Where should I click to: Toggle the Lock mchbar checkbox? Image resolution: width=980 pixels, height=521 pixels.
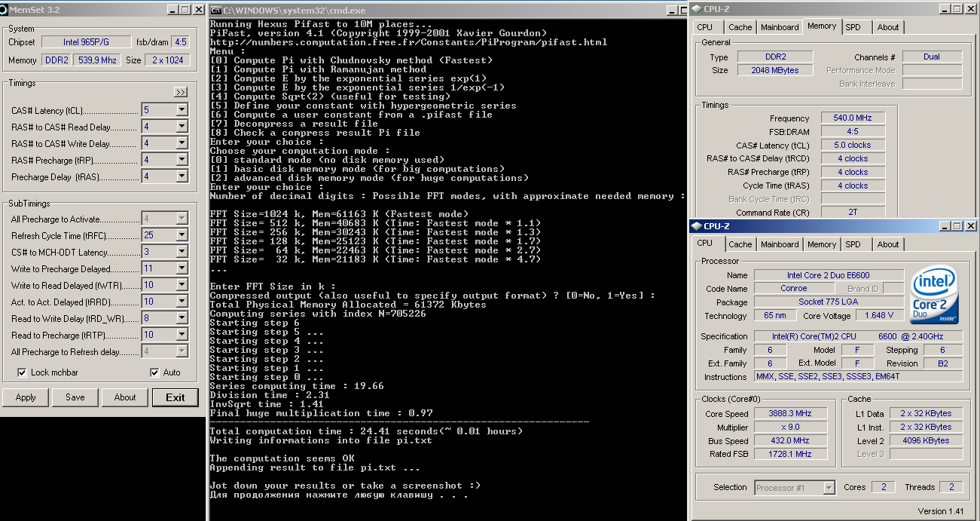point(23,372)
